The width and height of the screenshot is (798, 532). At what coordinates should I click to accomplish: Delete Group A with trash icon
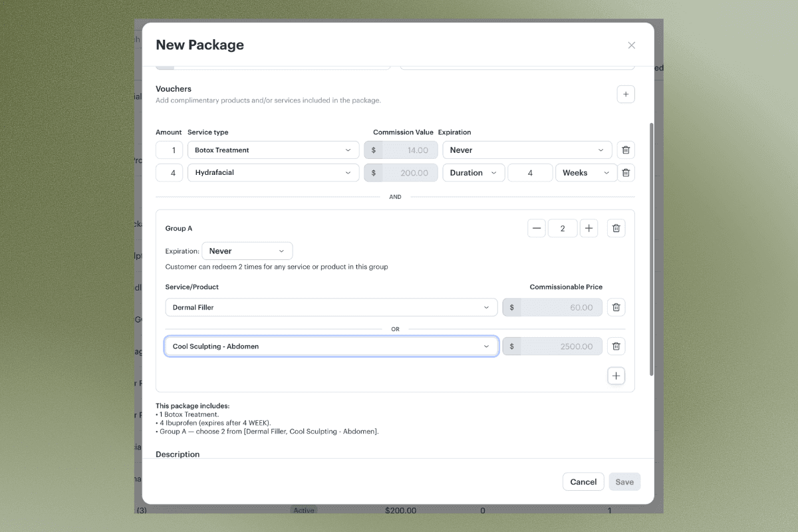pyautogui.click(x=616, y=229)
